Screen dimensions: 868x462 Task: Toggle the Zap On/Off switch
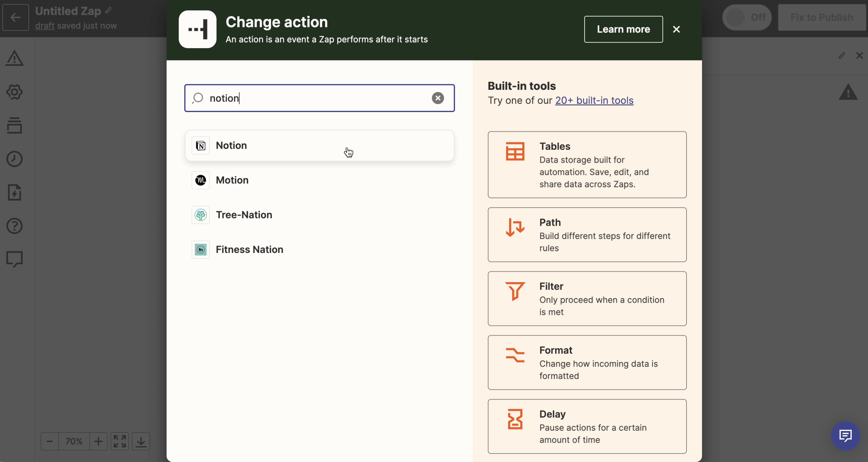746,17
